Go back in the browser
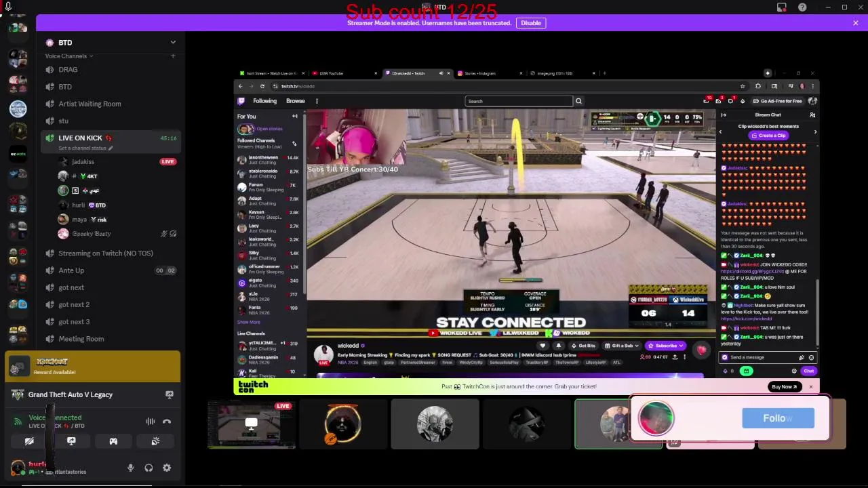 click(240, 86)
